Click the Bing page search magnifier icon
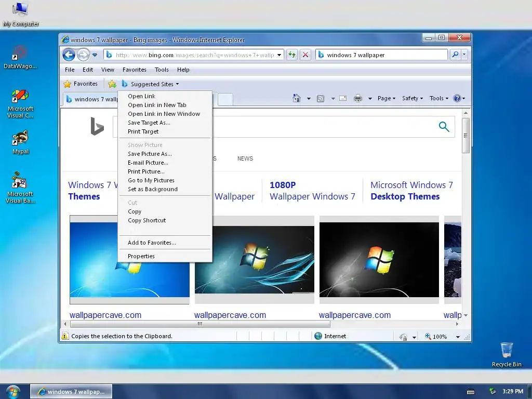The image size is (532, 399). tap(444, 127)
